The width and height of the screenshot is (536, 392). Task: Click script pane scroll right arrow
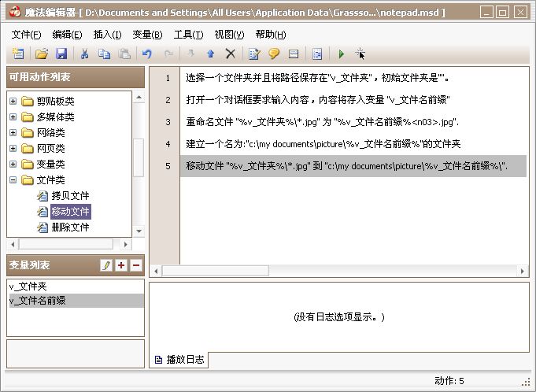[x=523, y=272]
